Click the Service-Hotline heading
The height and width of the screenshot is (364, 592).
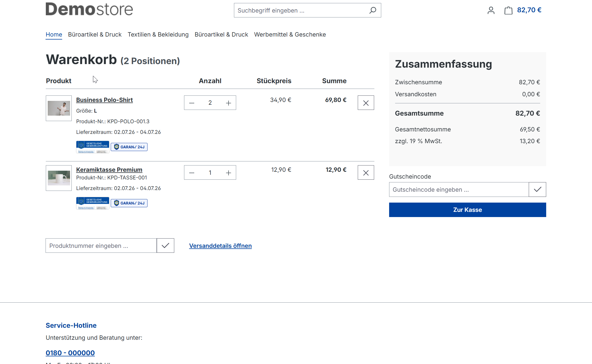coord(71,325)
